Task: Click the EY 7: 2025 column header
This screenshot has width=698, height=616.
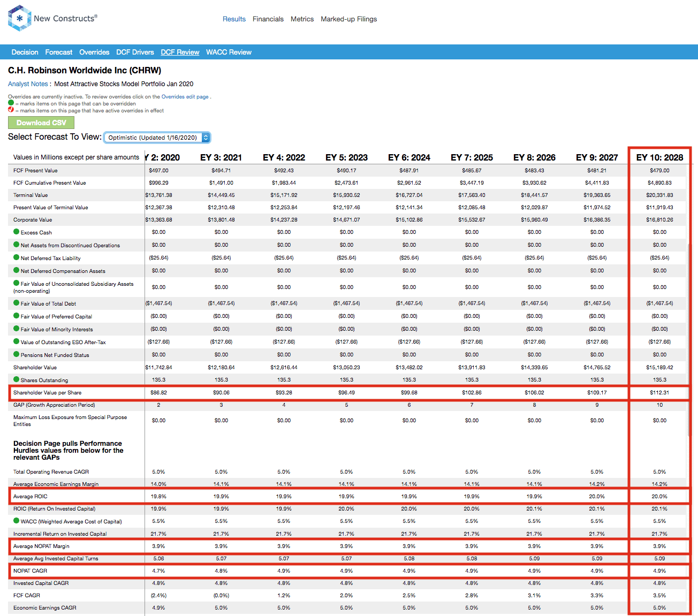Action: [472, 157]
